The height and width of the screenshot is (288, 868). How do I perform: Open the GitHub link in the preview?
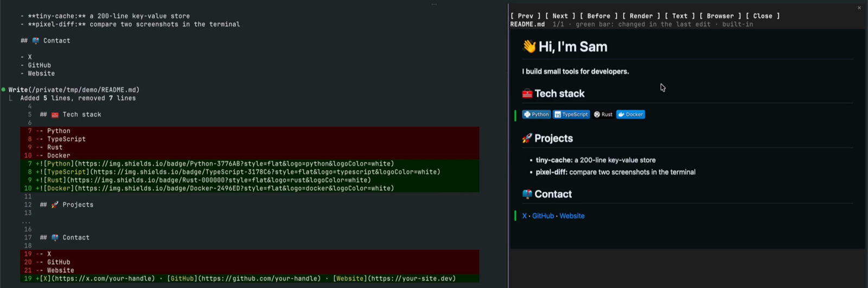coord(543,216)
